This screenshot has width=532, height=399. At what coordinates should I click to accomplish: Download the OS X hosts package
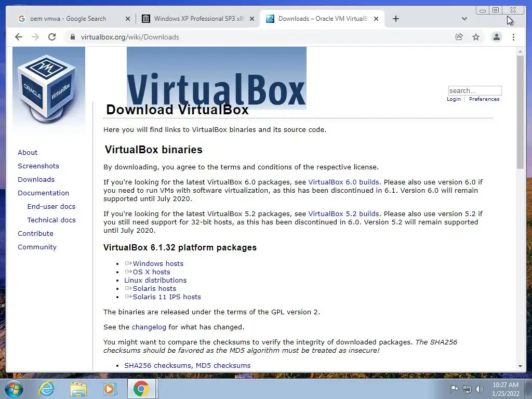(151, 272)
